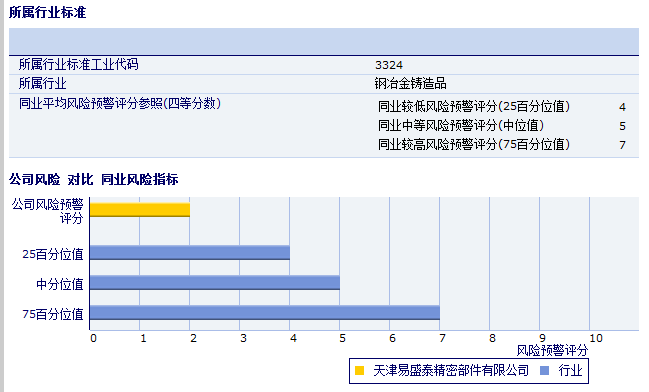Select the 行业 legend label
The height and width of the screenshot is (392, 649).
(570, 370)
